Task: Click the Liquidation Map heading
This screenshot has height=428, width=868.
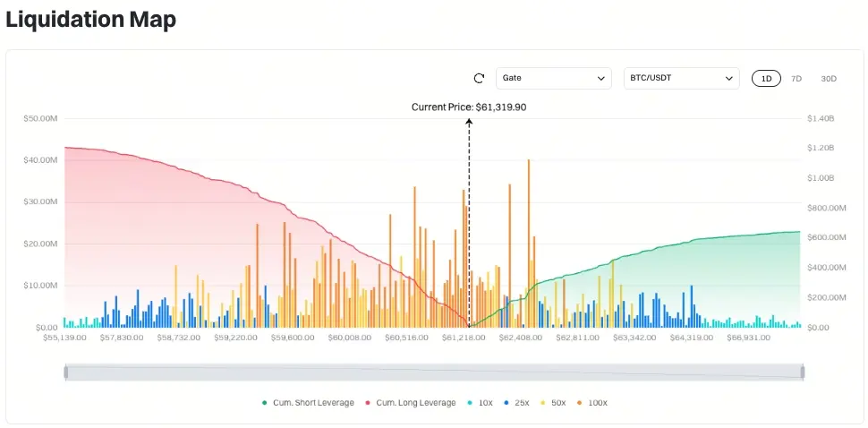Action: tap(90, 20)
